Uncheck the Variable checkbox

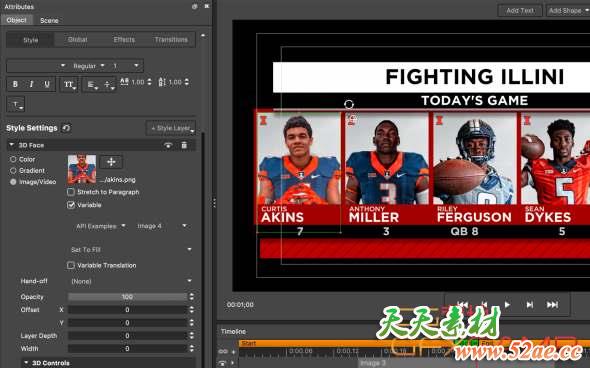(x=71, y=205)
